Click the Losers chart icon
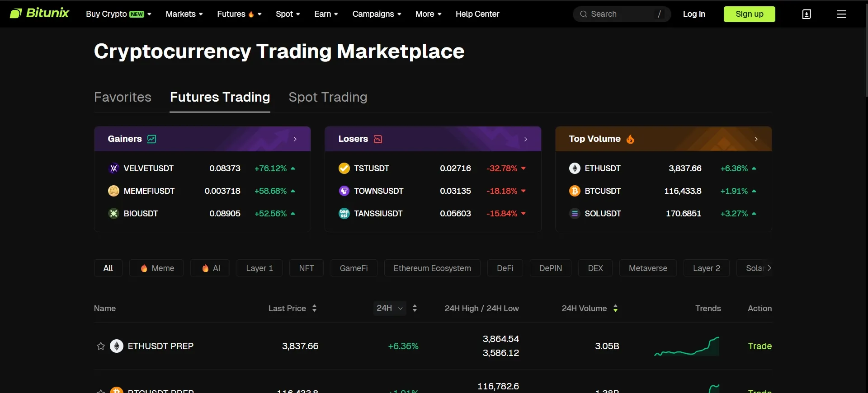This screenshot has width=868, height=393. pos(378,139)
